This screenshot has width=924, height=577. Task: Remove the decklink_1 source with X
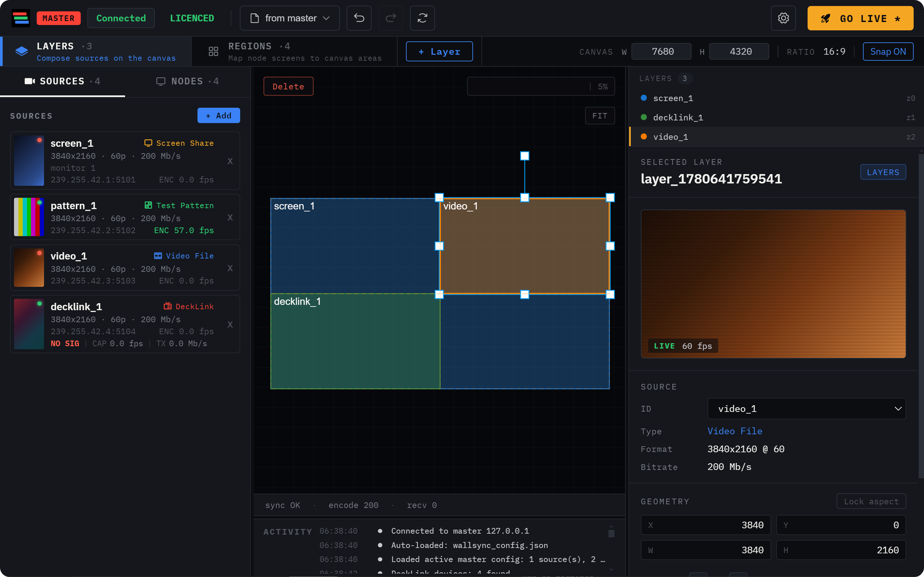230,325
